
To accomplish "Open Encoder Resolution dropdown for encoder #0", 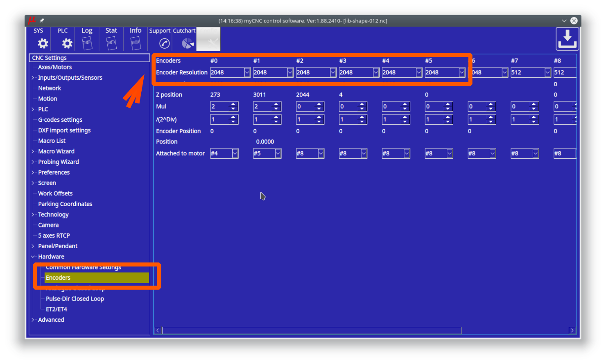I will (x=247, y=72).
